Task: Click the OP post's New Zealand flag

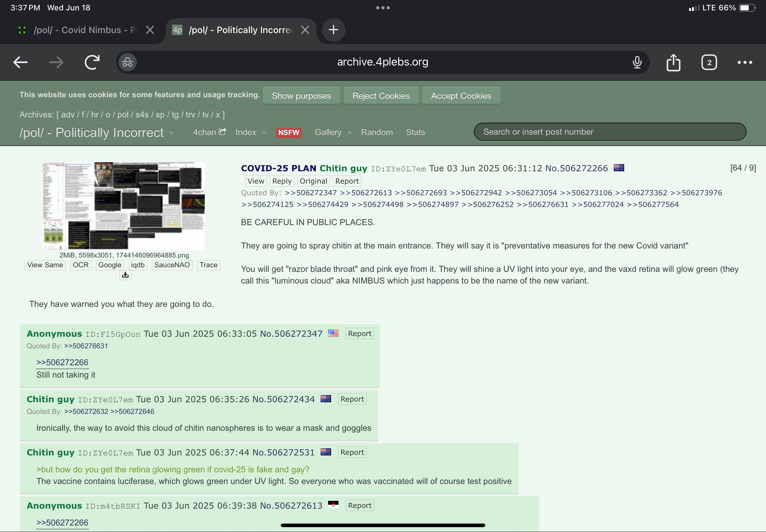Action: [x=619, y=168]
